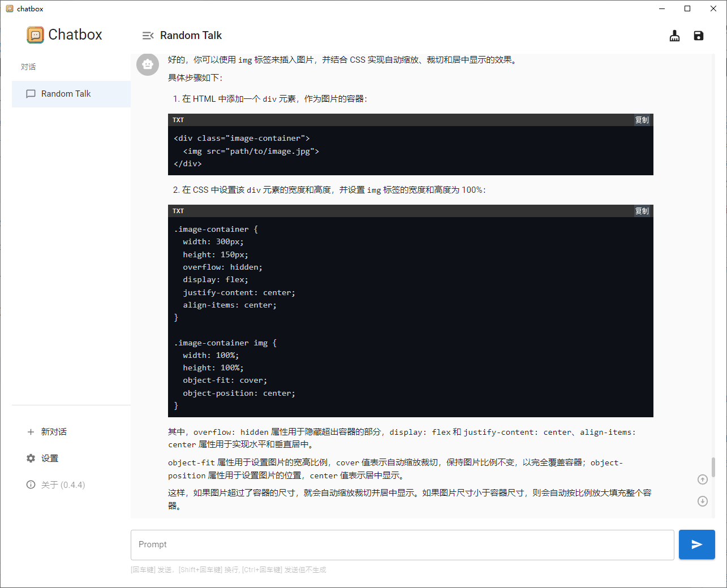Image resolution: width=727 pixels, height=588 pixels.
Task: Click the robot avatar of the reply
Action: click(148, 64)
